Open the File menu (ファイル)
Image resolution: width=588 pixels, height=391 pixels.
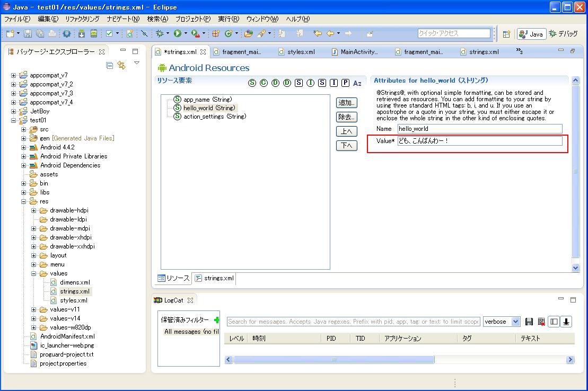pos(17,19)
